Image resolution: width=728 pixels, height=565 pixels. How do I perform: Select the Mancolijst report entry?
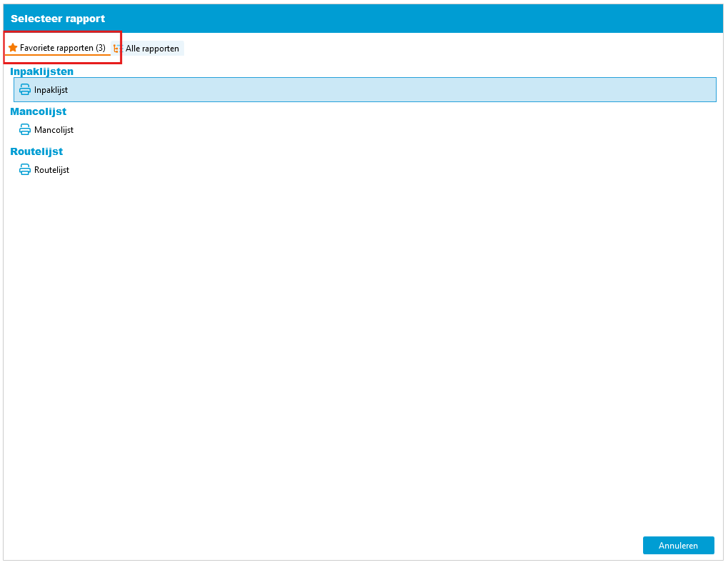point(54,129)
